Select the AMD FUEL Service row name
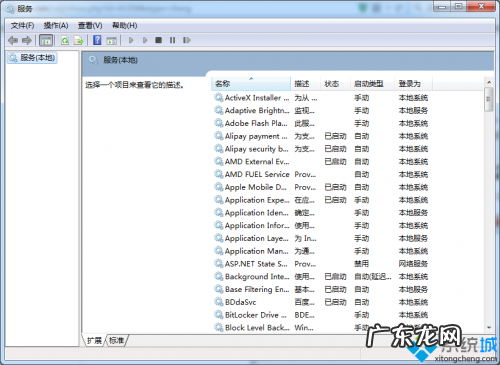Viewport: 500px width, 365px height. 257,174
